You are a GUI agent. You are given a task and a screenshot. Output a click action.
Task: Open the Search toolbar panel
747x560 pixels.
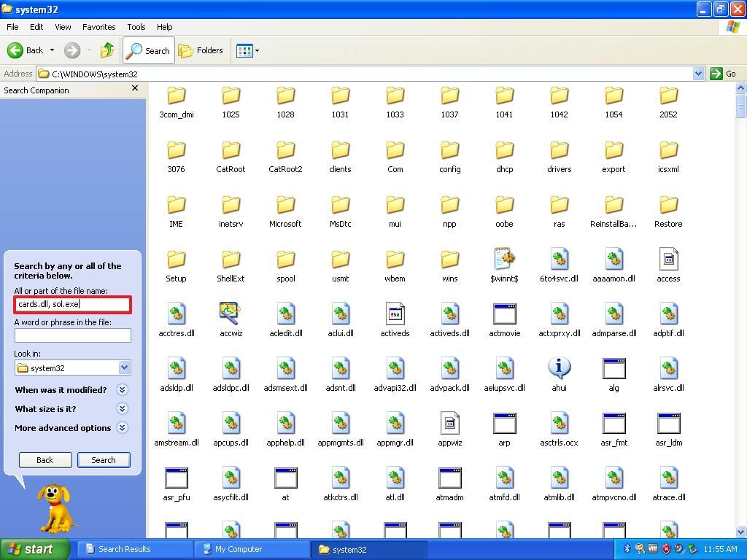(x=148, y=50)
